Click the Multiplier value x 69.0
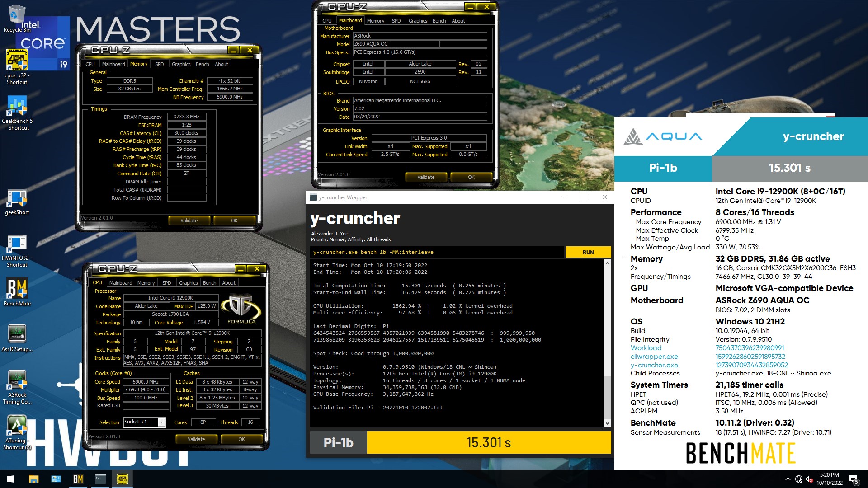 pyautogui.click(x=146, y=390)
